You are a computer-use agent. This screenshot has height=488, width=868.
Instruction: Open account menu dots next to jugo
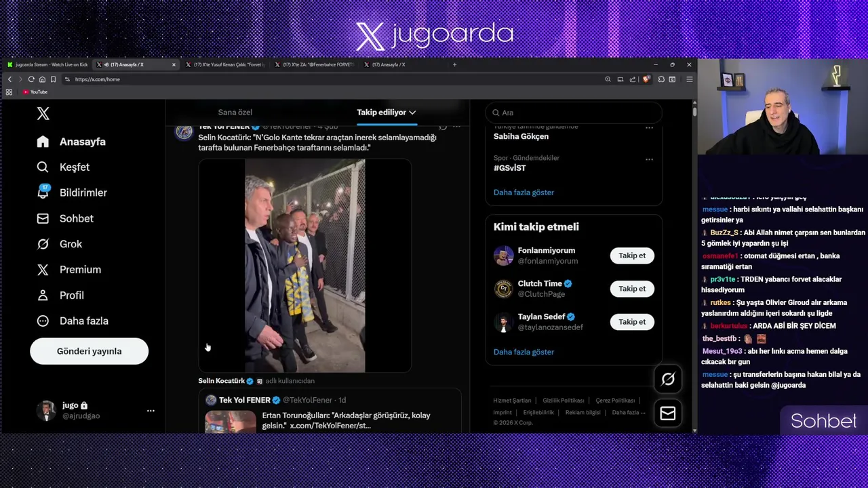(151, 411)
